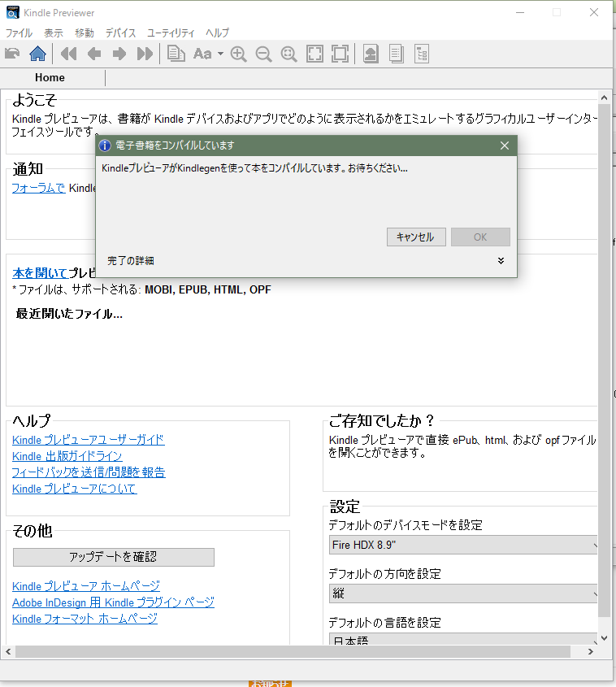Open the デバイス menu
The width and height of the screenshot is (616, 687).
[120, 33]
